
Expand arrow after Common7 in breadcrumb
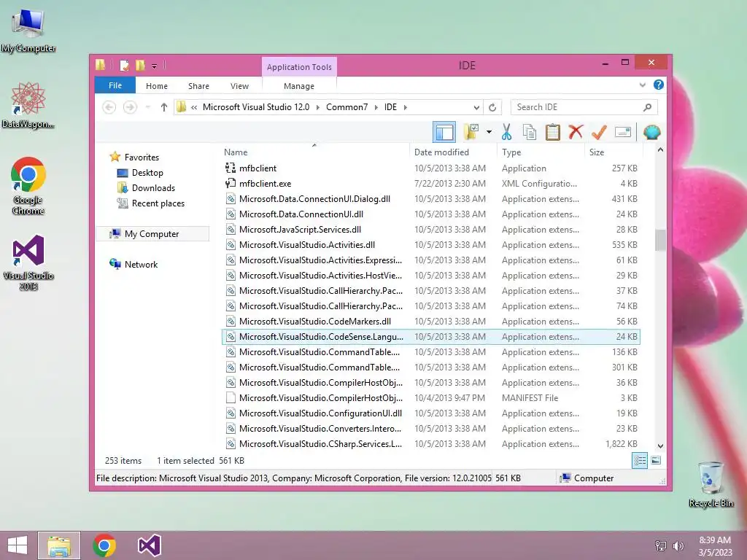point(376,107)
